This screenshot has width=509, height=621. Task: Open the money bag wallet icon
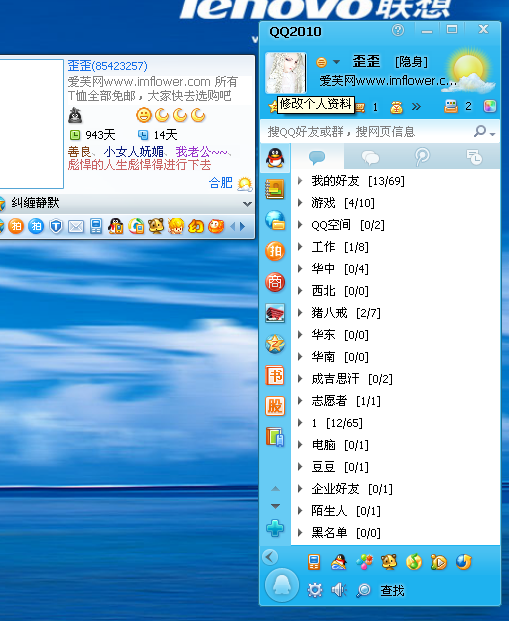[x=397, y=107]
